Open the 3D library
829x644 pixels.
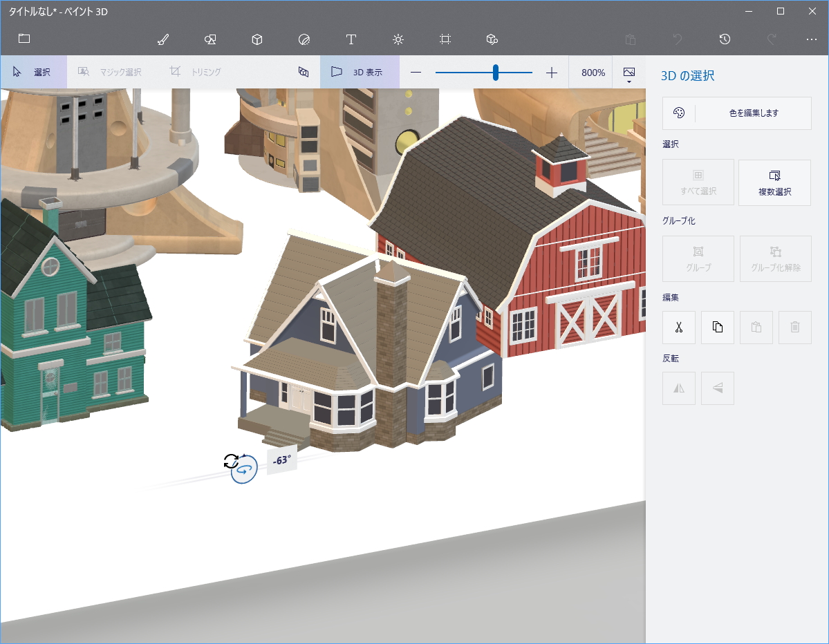coord(492,39)
